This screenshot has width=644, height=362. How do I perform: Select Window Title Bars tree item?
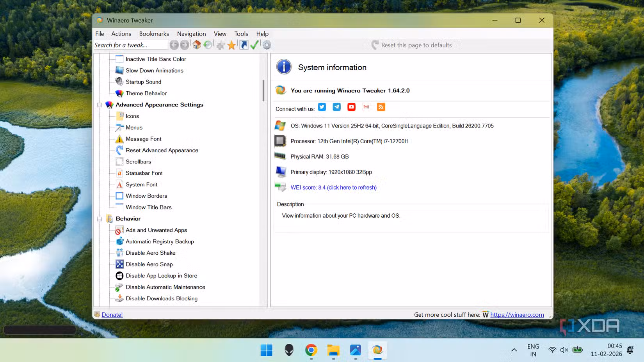pos(148,207)
